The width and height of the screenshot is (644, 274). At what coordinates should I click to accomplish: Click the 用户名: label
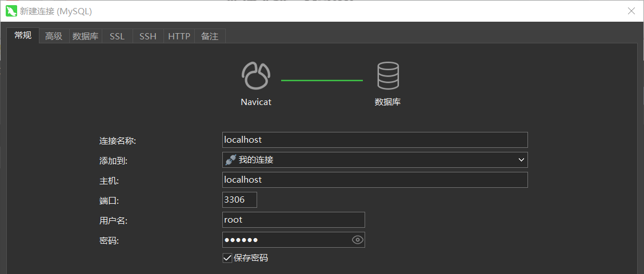pyautogui.click(x=113, y=221)
